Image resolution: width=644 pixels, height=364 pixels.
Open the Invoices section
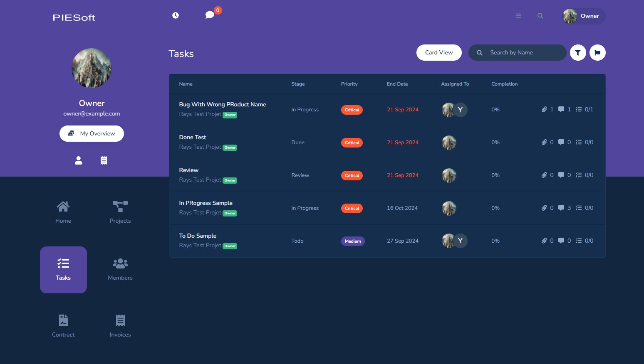tap(120, 326)
